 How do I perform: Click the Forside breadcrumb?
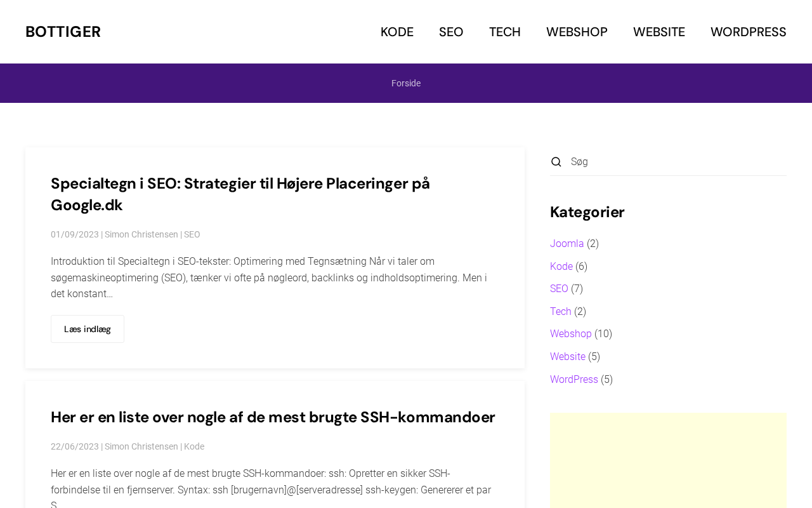(406, 83)
